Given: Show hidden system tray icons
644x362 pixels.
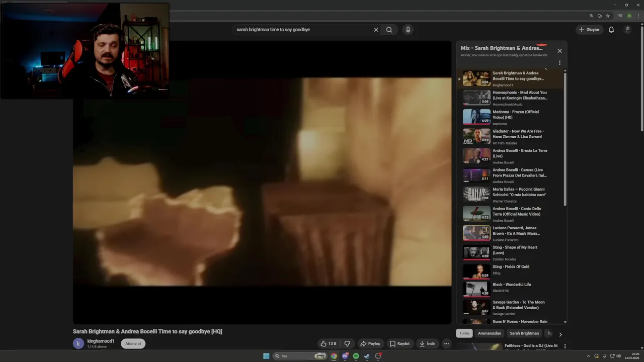Looking at the screenshot, I should click(x=588, y=356).
